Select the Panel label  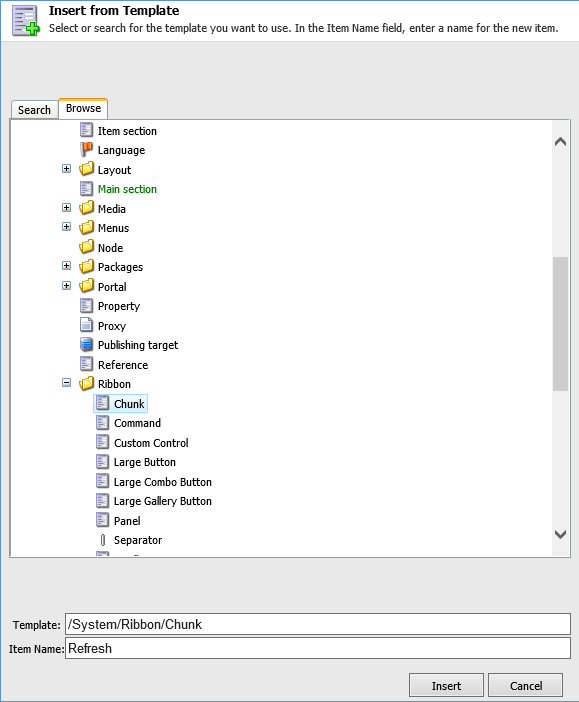(127, 521)
